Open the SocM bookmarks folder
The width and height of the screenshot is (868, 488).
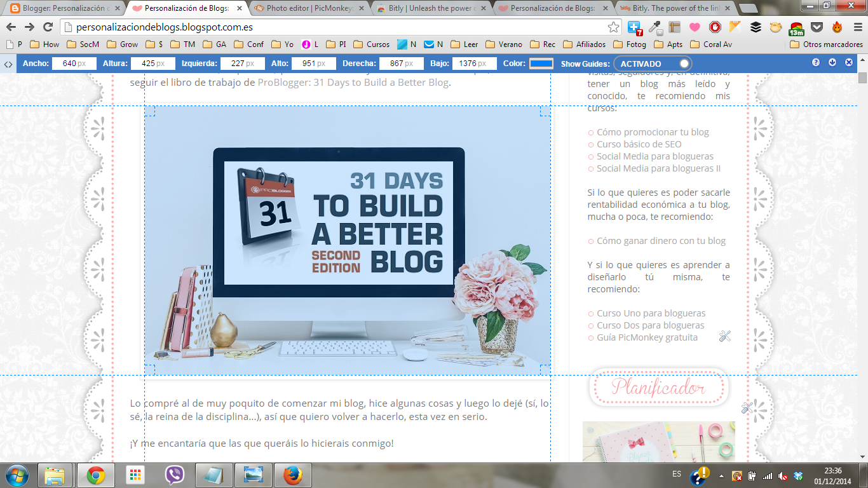pos(83,44)
